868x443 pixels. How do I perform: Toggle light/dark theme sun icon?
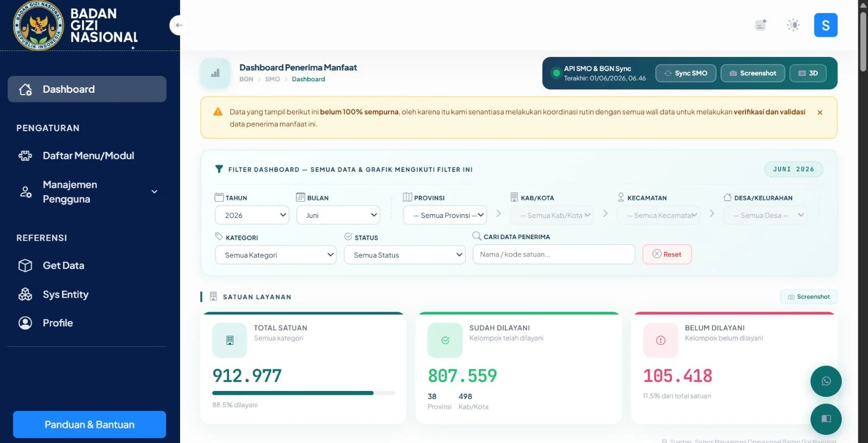(793, 25)
